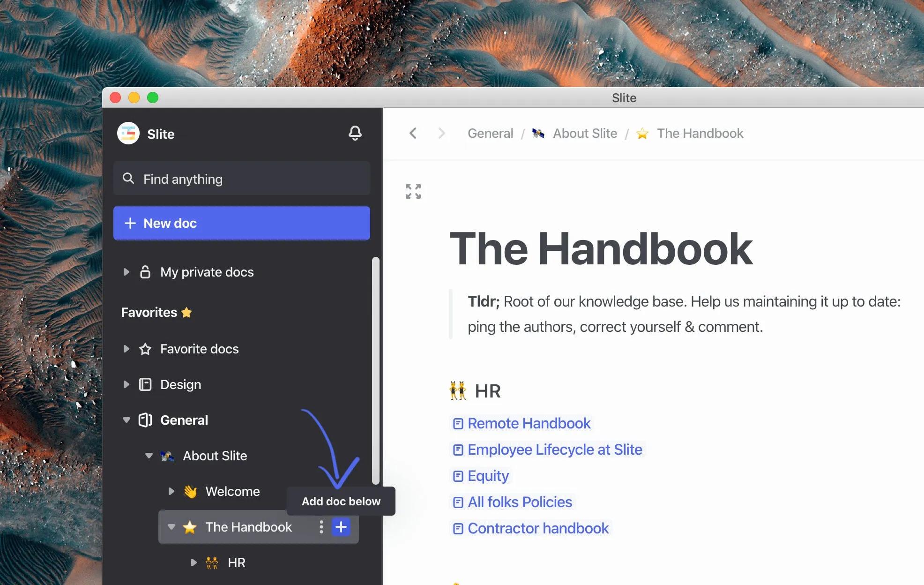Click the Favorites section star icon
The image size is (924, 585).
click(186, 312)
